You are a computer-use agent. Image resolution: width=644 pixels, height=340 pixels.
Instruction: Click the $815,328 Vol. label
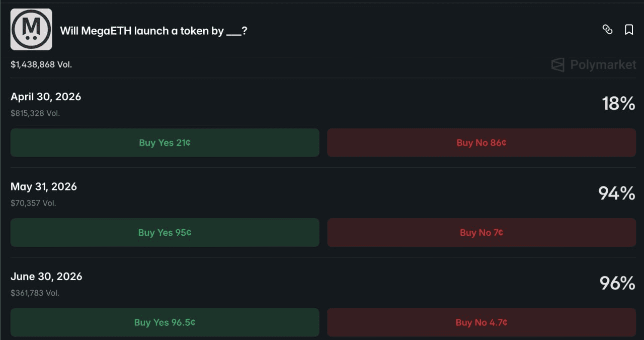[35, 113]
